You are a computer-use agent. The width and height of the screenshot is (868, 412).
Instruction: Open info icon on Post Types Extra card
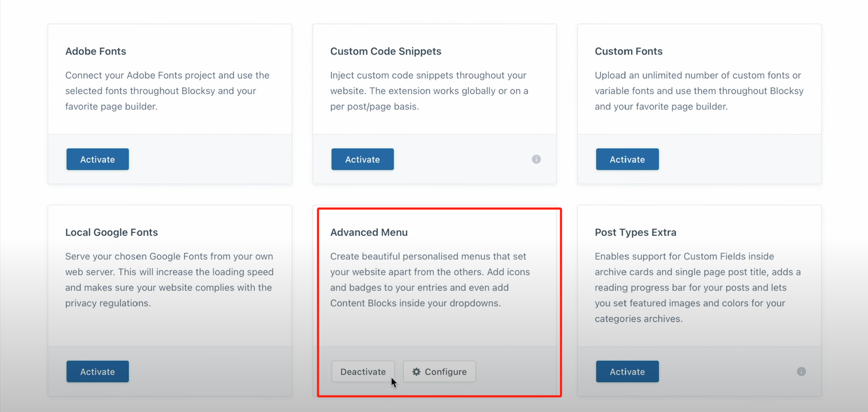click(x=801, y=372)
